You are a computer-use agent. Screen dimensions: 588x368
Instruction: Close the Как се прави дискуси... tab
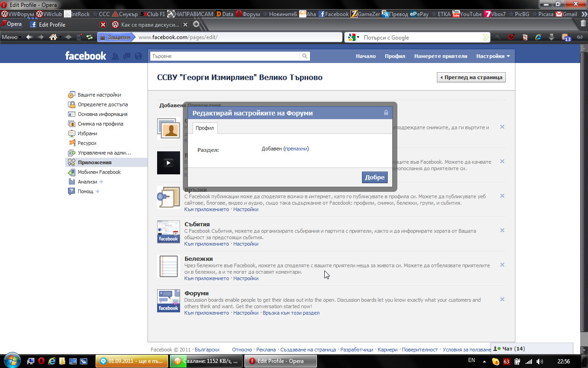(x=185, y=24)
